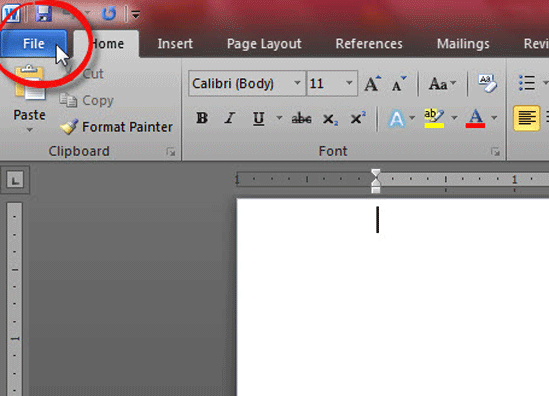This screenshot has height=396, width=549.
Task: Click the Redo arrow icon
Action: tap(109, 13)
